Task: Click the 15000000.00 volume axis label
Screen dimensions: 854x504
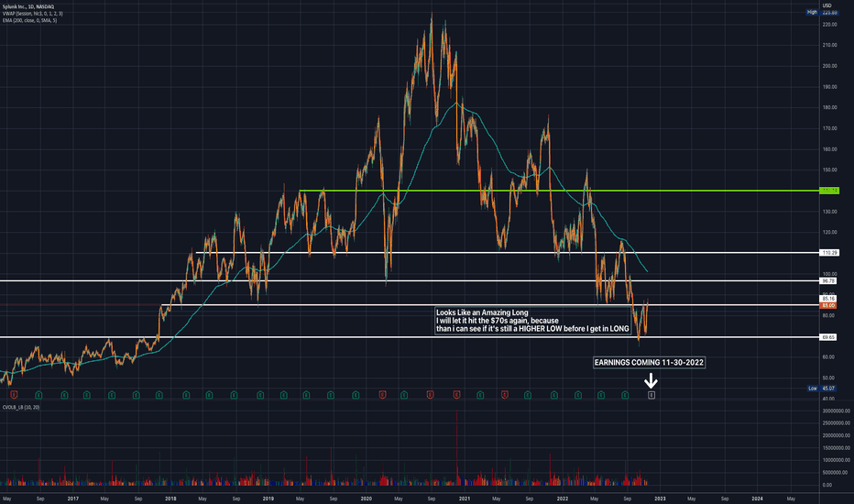Action: point(836,448)
